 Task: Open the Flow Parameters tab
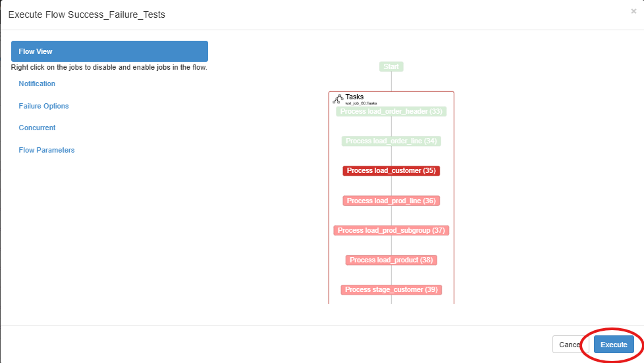coord(47,150)
